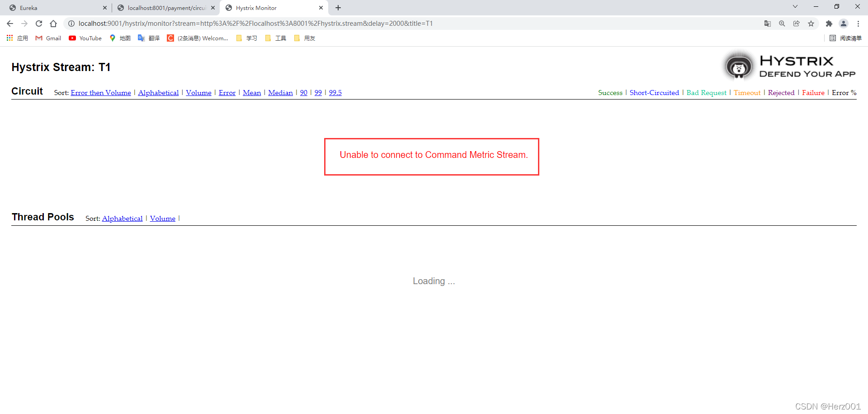The width and height of the screenshot is (868, 414).
Task: Click the Thread Pools heading
Action: click(43, 217)
